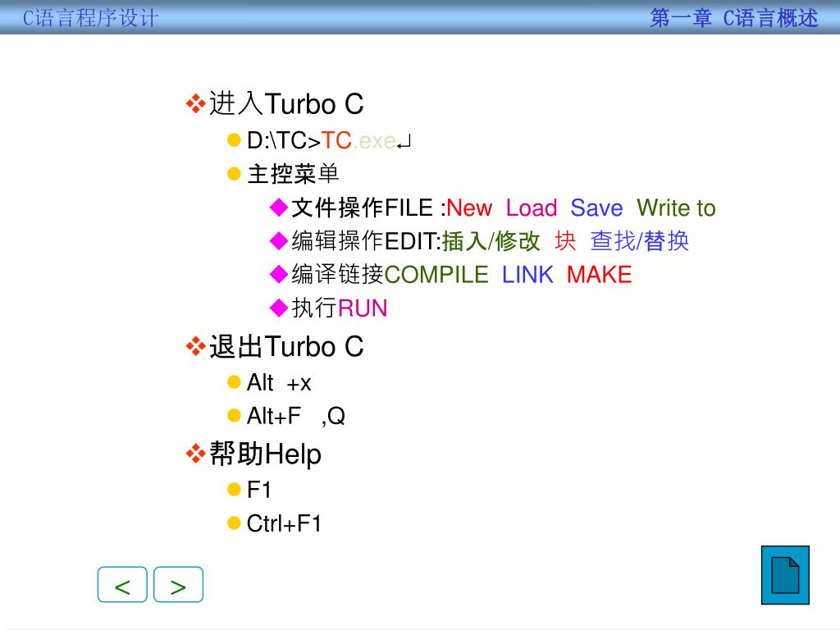840x630 pixels.
Task: Click the bullet text 主控菜单
Action: coord(293,174)
